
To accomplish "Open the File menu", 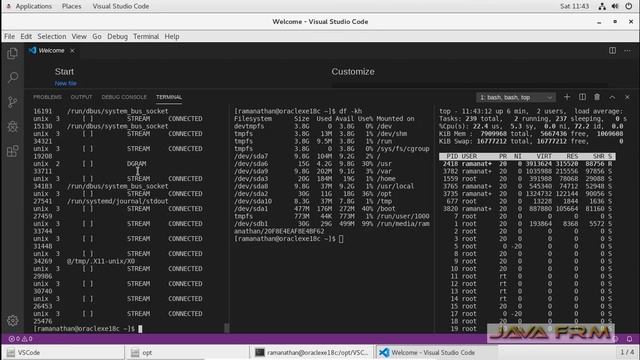I will tap(9, 36).
